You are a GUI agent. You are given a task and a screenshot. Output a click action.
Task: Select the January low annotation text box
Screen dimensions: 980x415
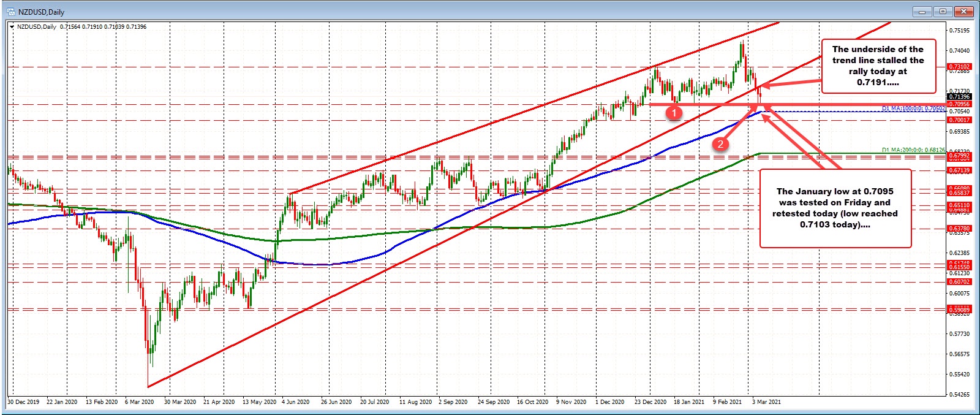pyautogui.click(x=835, y=208)
